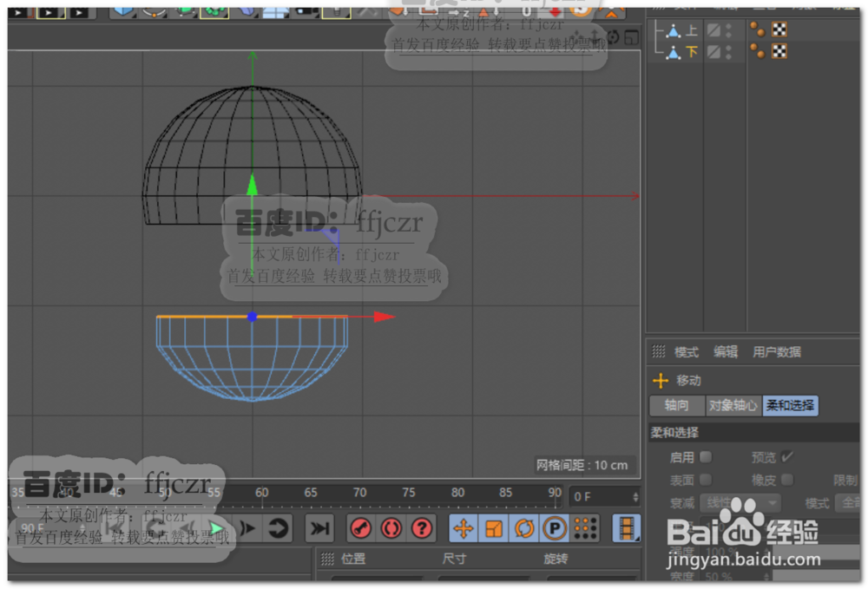Screen dimensions: 868x589
Task: Enable the 启用 checkbox
Action: (706, 457)
